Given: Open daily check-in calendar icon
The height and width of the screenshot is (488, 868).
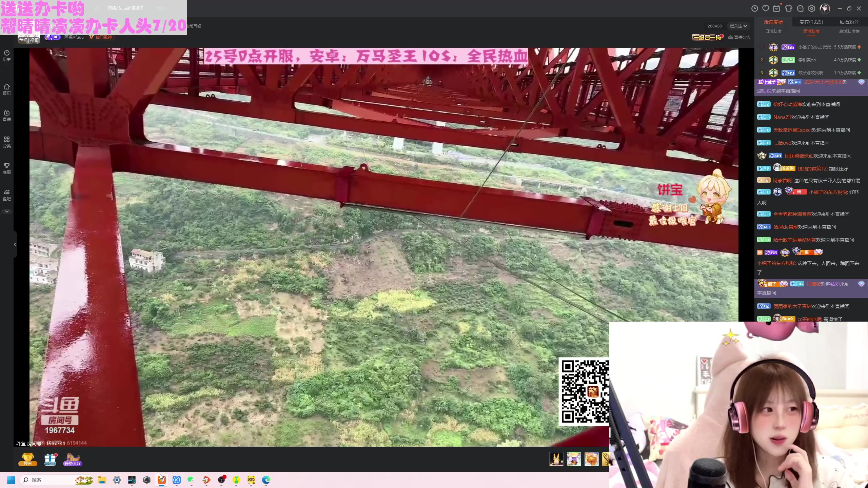Looking at the screenshot, I should point(776,8).
